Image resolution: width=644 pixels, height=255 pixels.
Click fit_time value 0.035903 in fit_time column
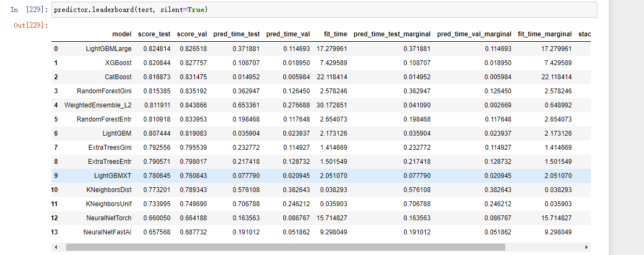(x=334, y=203)
